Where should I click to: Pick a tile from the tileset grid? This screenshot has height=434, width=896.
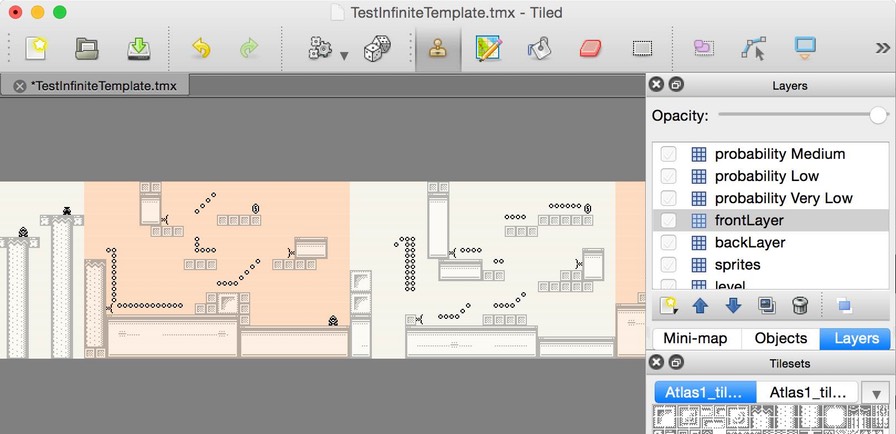click(769, 420)
